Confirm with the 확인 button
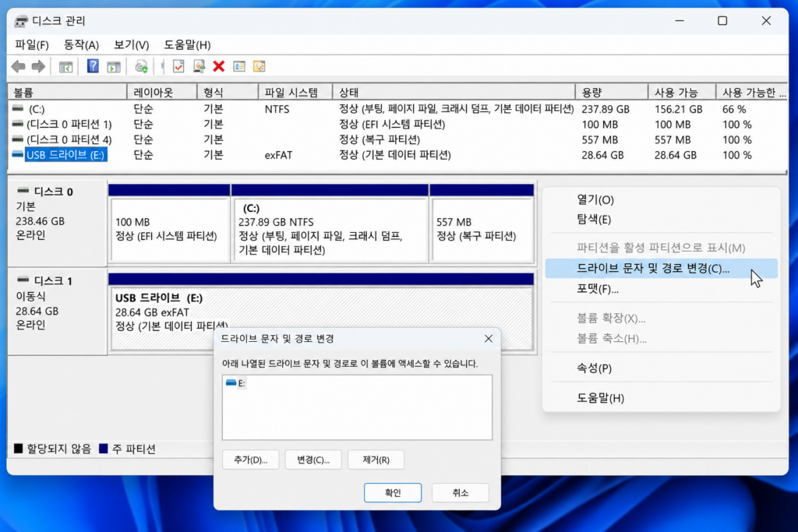The width and height of the screenshot is (798, 532). click(393, 492)
